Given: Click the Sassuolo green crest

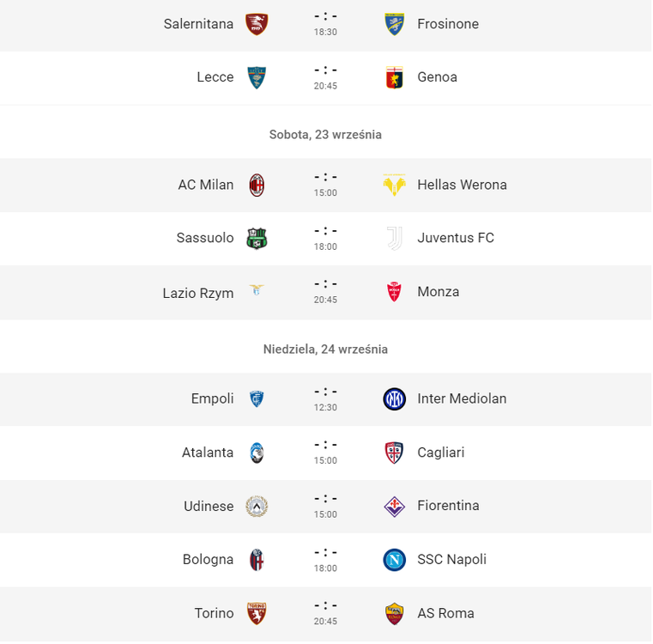Looking at the screenshot, I should click(x=257, y=239).
